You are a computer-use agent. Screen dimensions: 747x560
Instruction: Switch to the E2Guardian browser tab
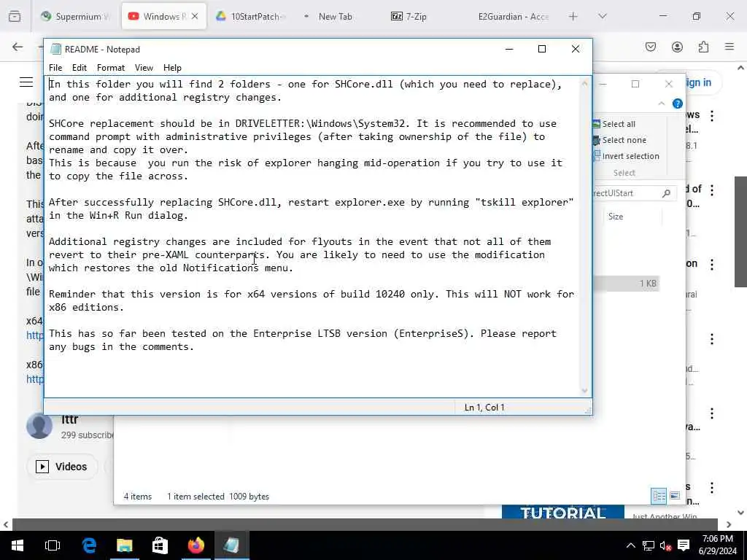pos(513,16)
